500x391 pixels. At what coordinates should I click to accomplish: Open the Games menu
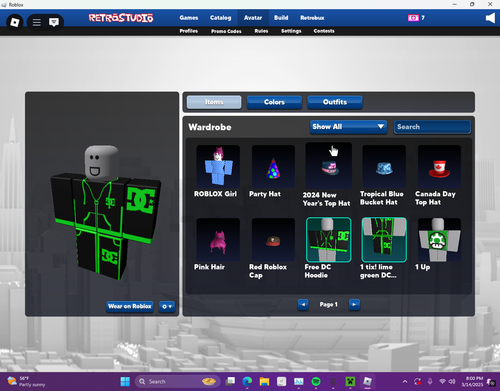[189, 18]
